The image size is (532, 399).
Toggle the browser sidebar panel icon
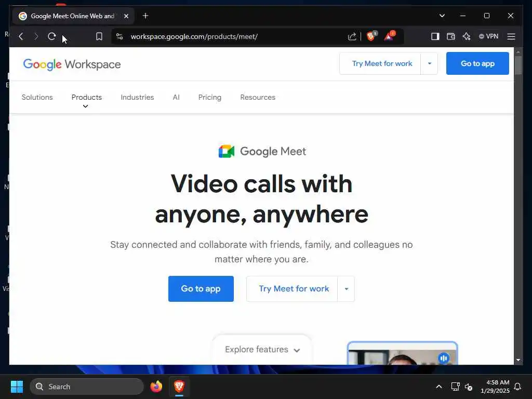tap(435, 36)
